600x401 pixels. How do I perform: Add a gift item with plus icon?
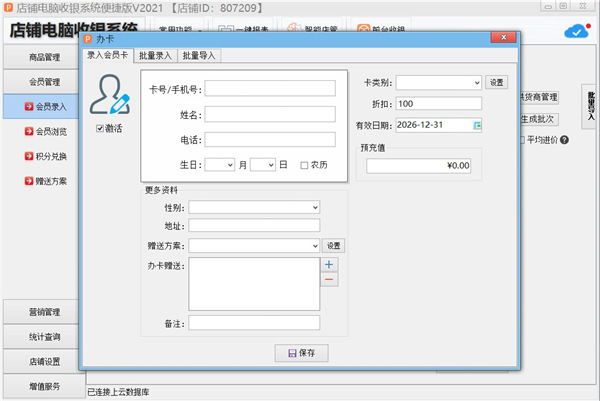329,264
